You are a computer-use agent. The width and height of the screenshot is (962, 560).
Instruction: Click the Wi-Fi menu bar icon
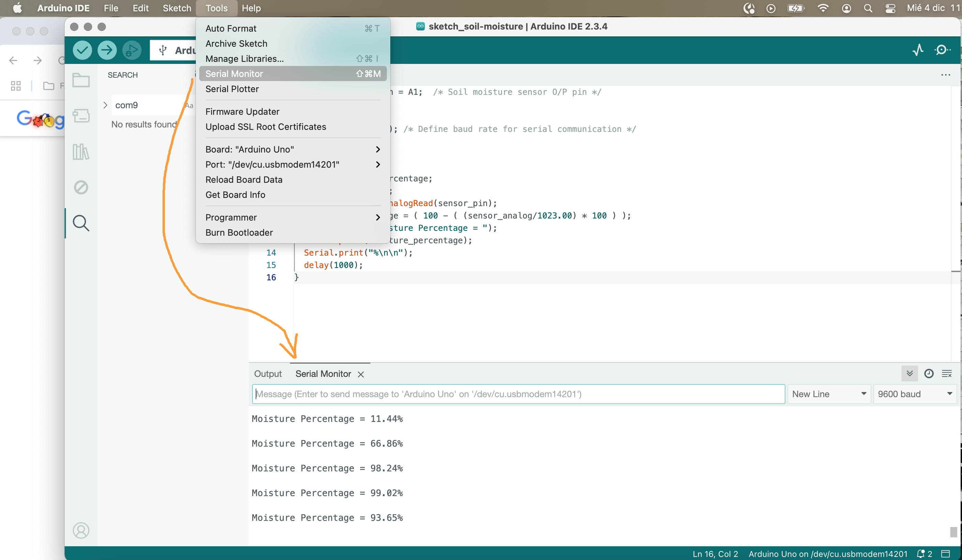823,8
